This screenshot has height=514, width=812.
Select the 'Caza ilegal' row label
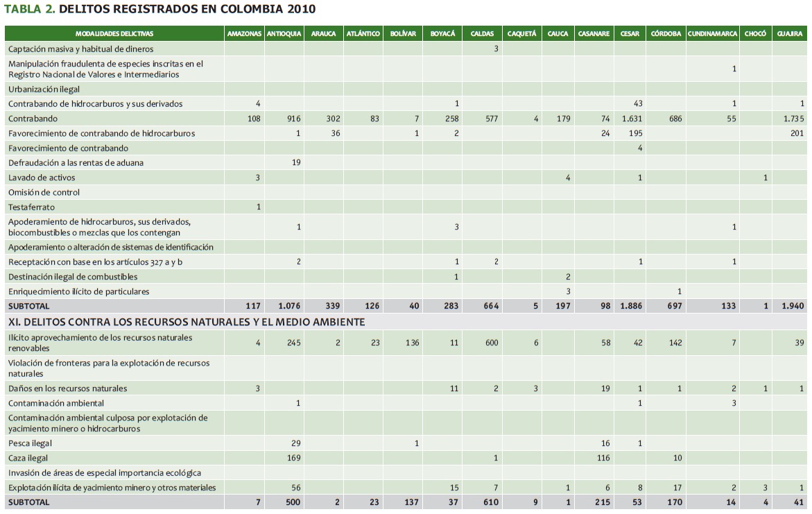point(29,459)
